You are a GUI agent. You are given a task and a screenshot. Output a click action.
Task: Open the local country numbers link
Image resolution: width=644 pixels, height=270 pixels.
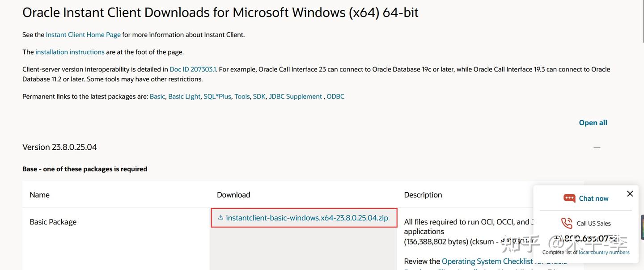[604, 252]
